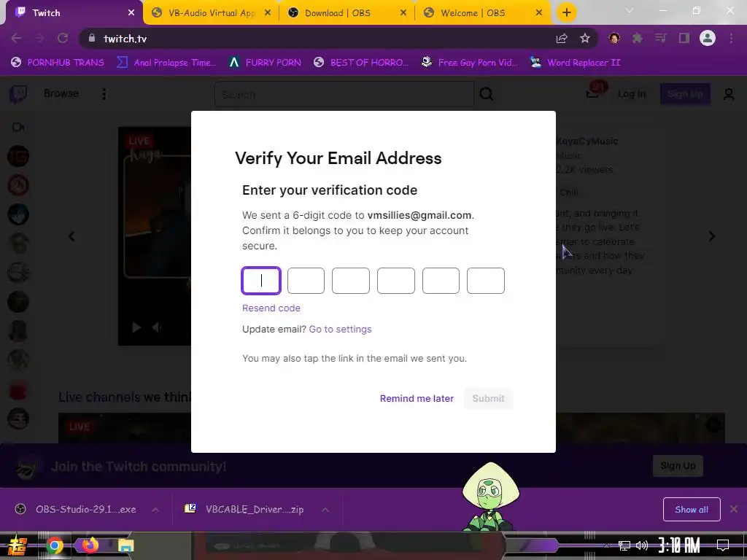Click the Twitch search field
Screen dimensions: 747x560
click(x=344, y=94)
